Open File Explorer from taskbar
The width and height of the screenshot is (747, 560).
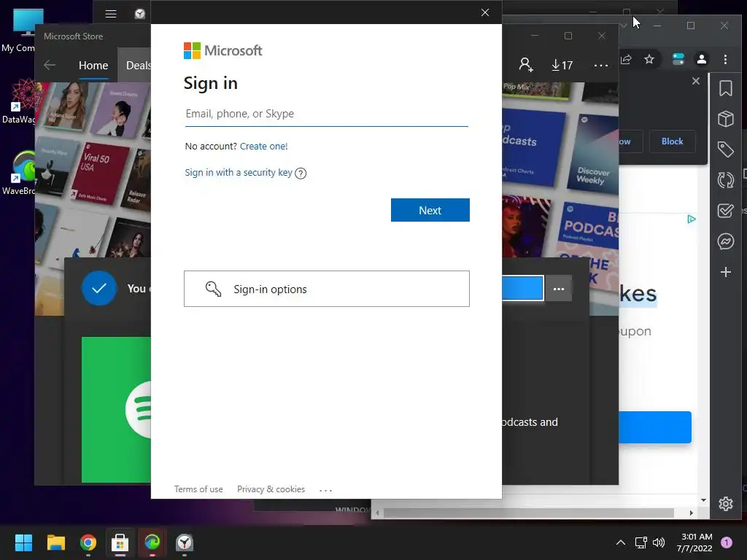(x=55, y=542)
